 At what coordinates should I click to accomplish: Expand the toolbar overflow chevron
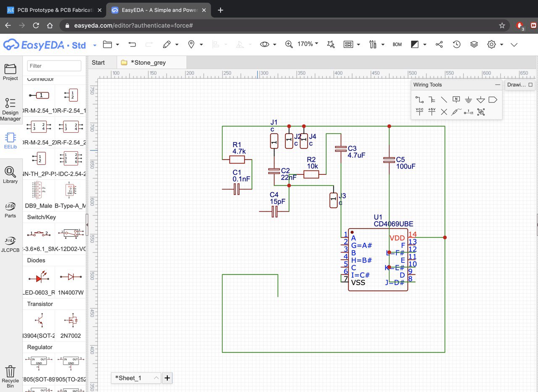pyautogui.click(x=514, y=45)
